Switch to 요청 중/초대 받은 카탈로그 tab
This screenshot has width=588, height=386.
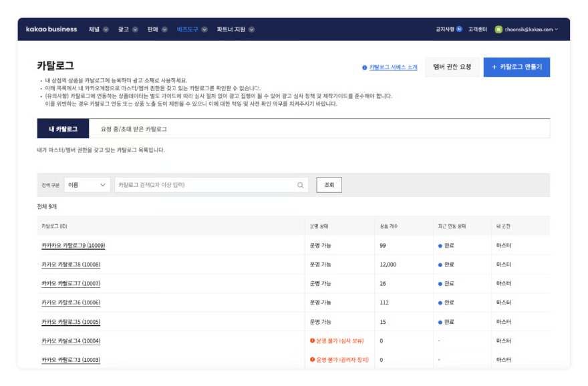point(134,129)
